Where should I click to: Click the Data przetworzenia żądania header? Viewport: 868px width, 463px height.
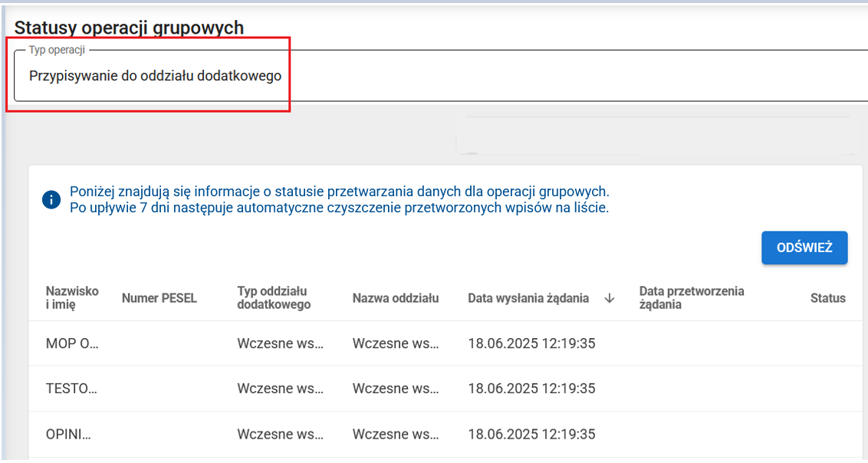(x=692, y=297)
